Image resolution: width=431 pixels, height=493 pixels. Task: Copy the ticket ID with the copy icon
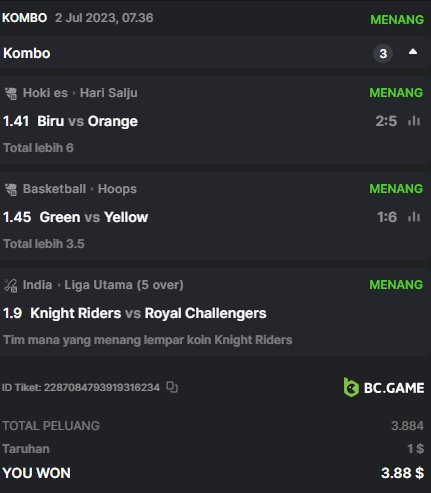[x=172, y=387]
